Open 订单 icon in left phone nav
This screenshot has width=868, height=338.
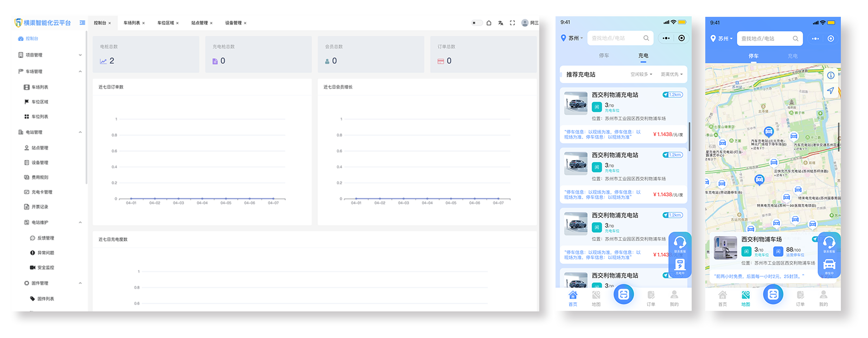[x=651, y=297]
